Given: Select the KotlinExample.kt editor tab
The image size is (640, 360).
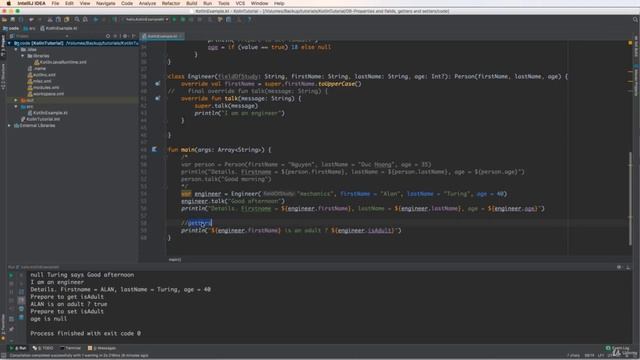Looking at the screenshot, I should [162, 36].
